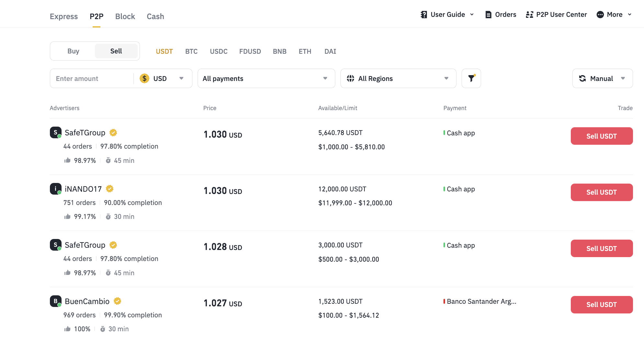Switch to the Express tab
The image size is (644, 340).
pos(64,17)
